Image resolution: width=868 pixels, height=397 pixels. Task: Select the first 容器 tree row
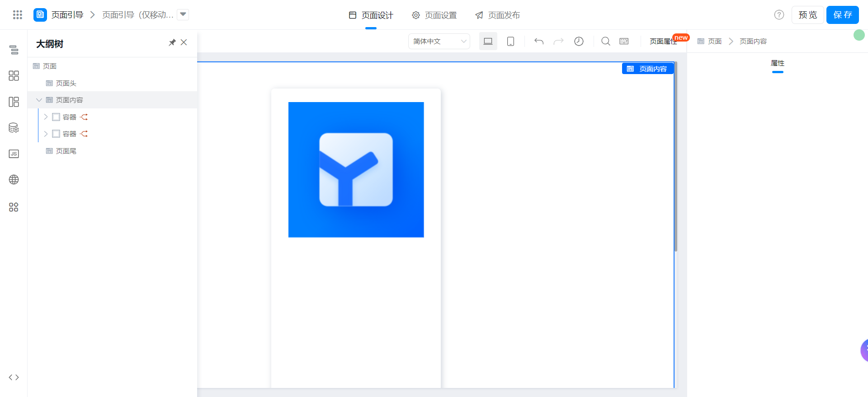tap(112, 117)
